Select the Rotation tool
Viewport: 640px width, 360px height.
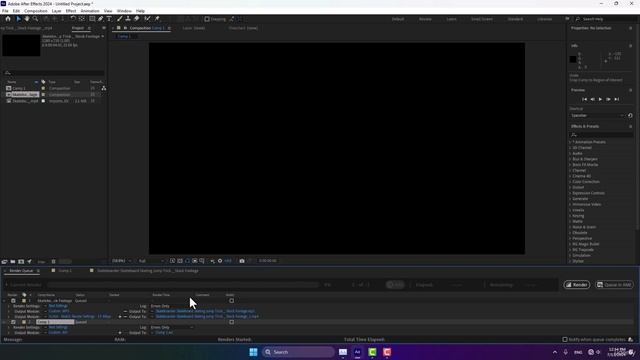pos(73,19)
